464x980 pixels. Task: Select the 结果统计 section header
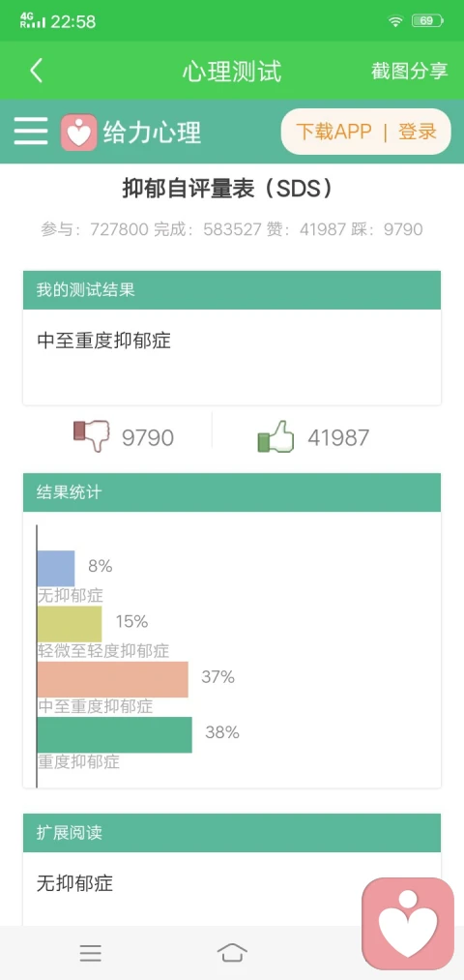pos(232,492)
